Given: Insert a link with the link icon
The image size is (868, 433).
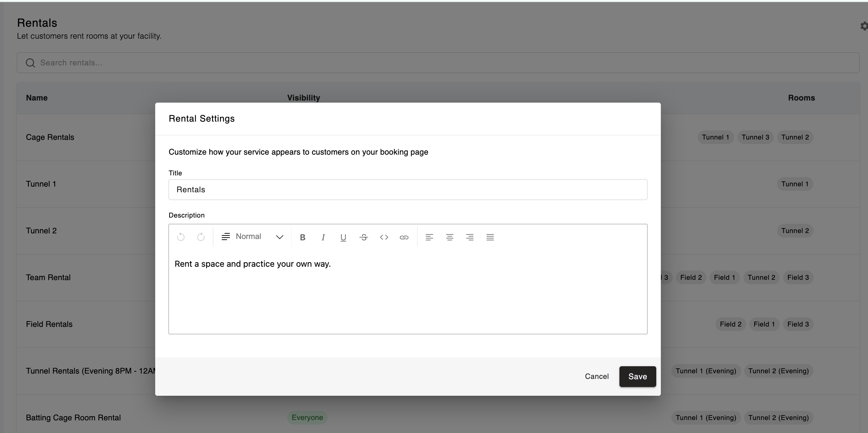Looking at the screenshot, I should (404, 237).
